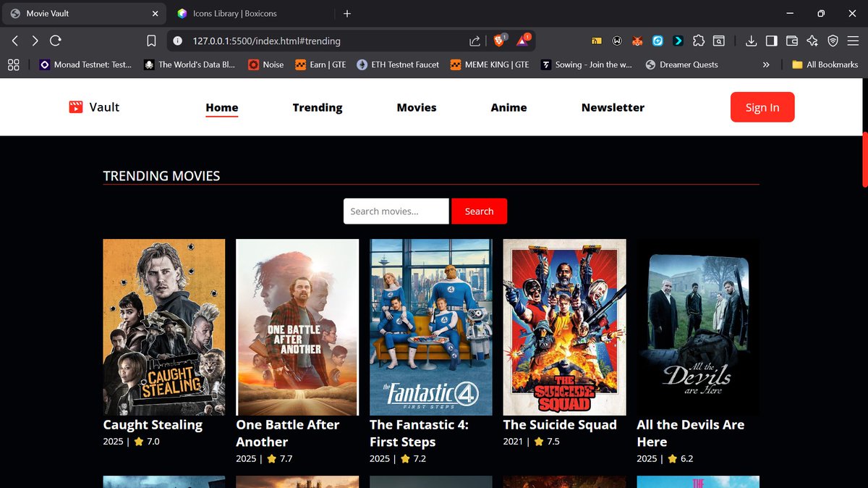
Task: Expand hidden bookmarks with double chevron
Action: [766, 64]
